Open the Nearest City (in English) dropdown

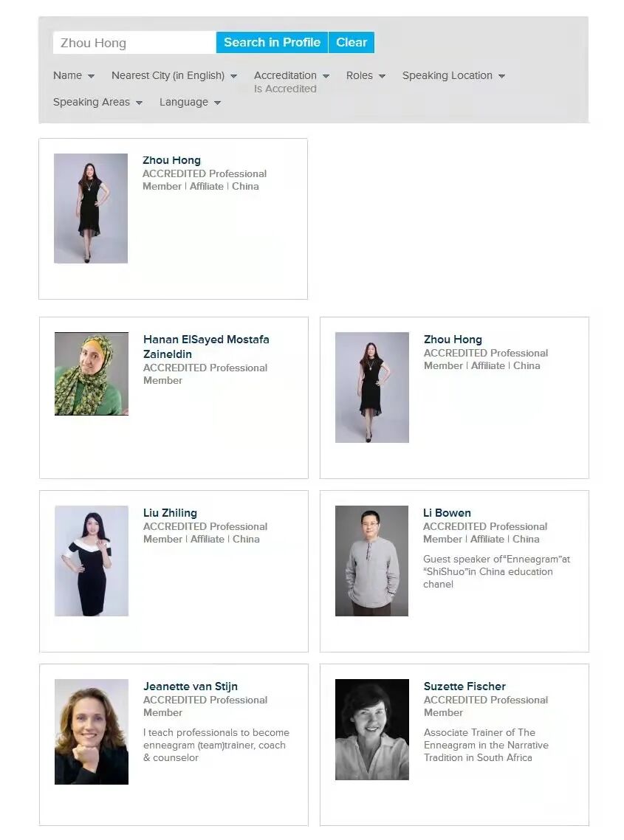coord(174,75)
